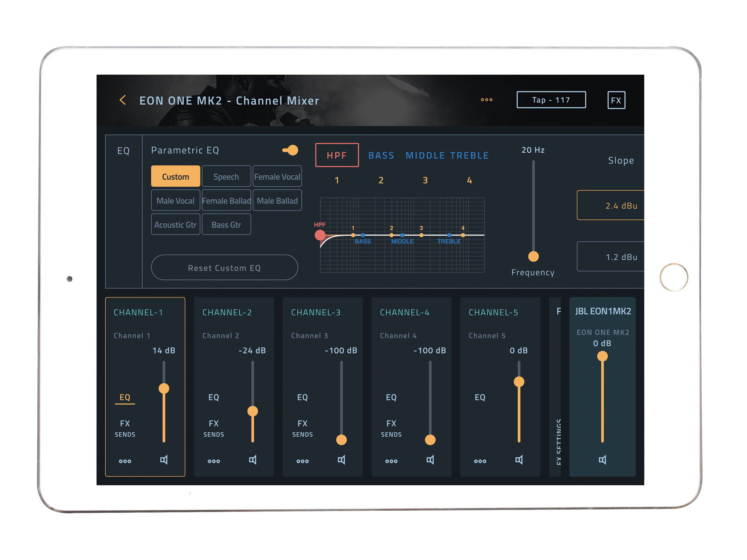Pick the Female Ballad preset

(x=226, y=200)
